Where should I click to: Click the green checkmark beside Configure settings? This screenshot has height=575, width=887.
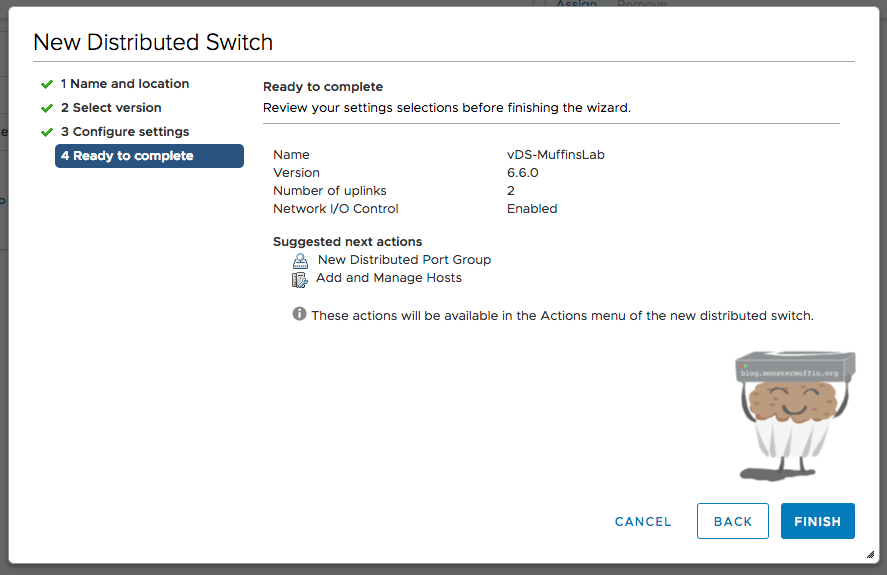point(46,132)
